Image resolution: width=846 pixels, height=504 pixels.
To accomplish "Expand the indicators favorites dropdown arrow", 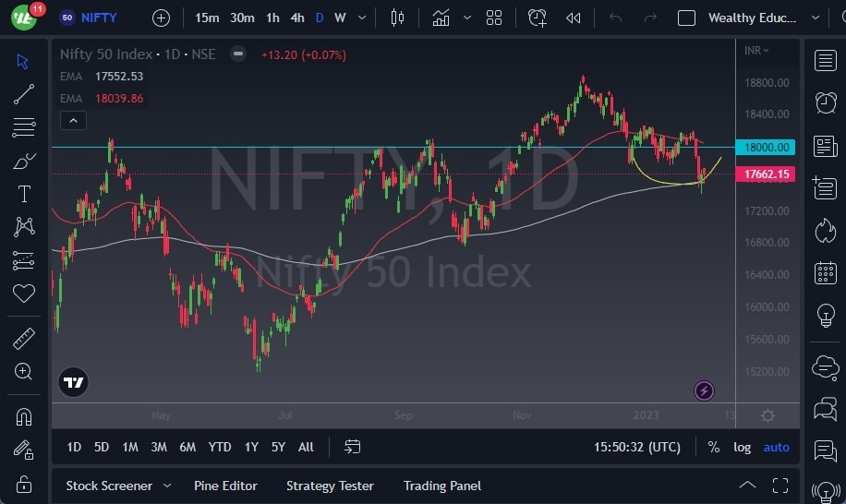I will coord(467,18).
